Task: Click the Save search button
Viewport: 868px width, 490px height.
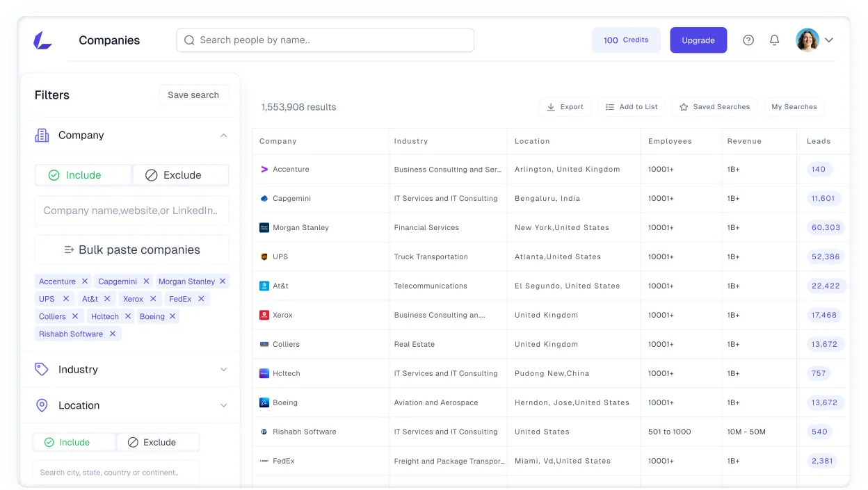Action: [193, 95]
